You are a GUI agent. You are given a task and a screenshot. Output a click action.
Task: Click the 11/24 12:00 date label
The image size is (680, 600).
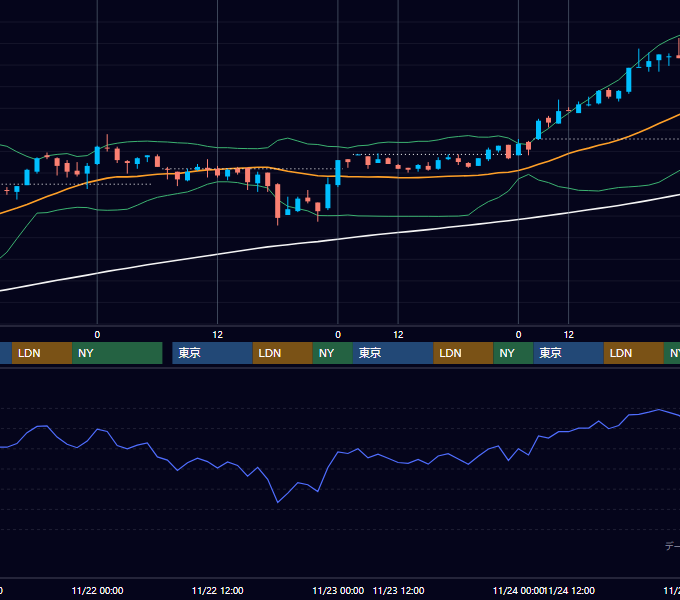pyautogui.click(x=571, y=590)
